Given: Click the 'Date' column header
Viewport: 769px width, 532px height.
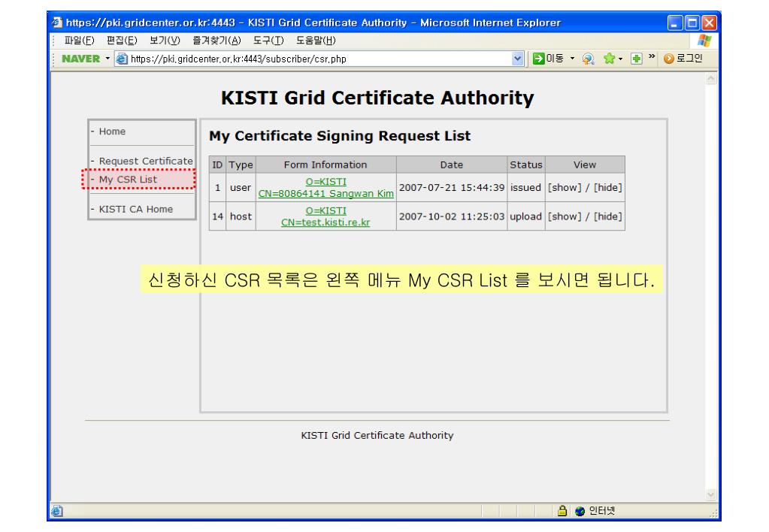Looking at the screenshot, I should (x=452, y=165).
